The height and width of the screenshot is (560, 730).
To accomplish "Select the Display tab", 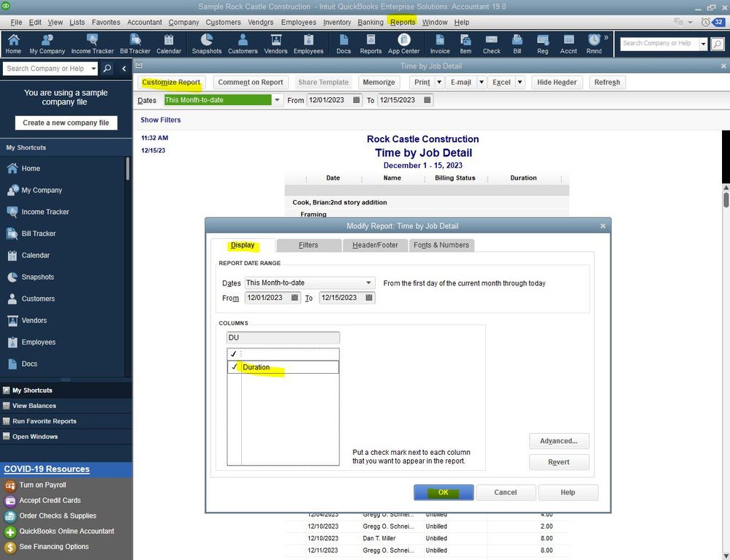I will click(x=243, y=245).
